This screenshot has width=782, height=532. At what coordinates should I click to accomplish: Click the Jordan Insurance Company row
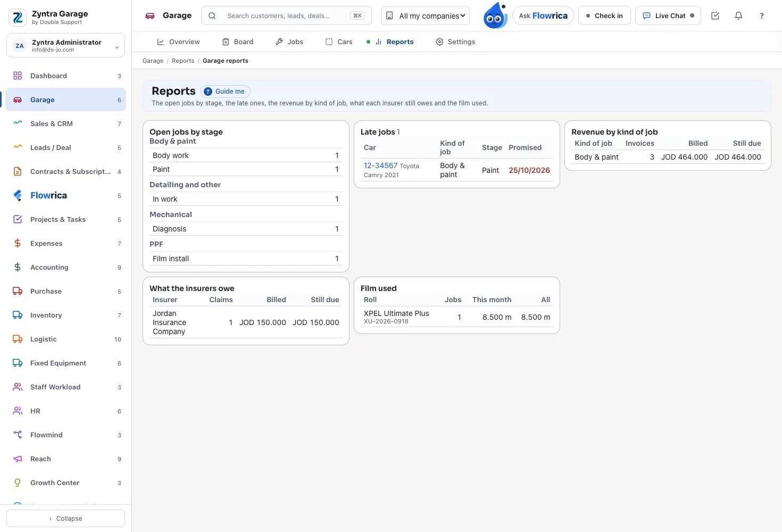(246, 322)
